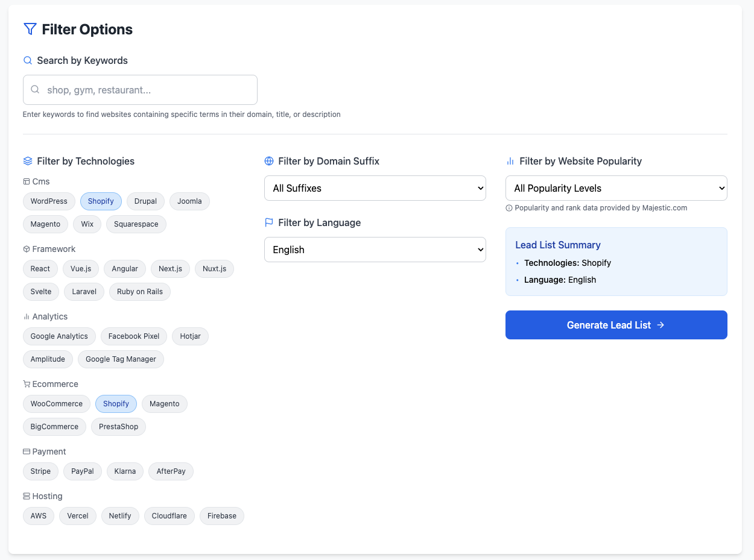Toggle the WordPress technology chip
The height and width of the screenshot is (560, 754).
[49, 201]
